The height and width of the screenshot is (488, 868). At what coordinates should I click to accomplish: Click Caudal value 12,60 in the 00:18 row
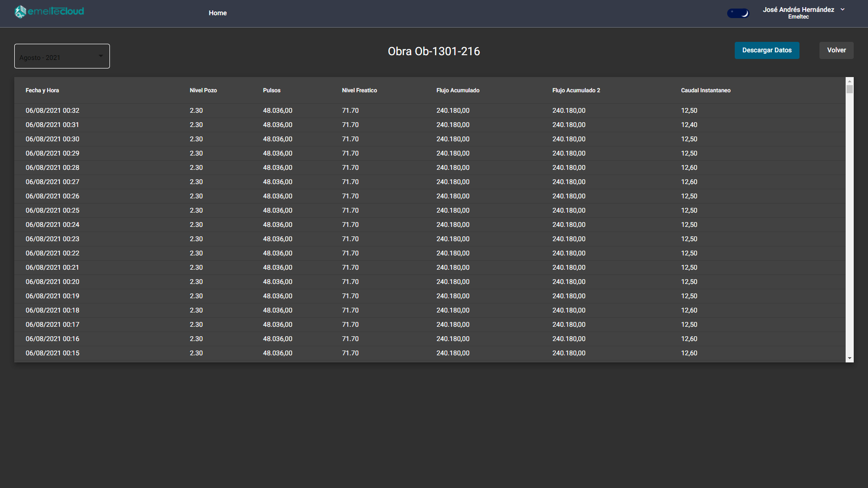coord(689,311)
